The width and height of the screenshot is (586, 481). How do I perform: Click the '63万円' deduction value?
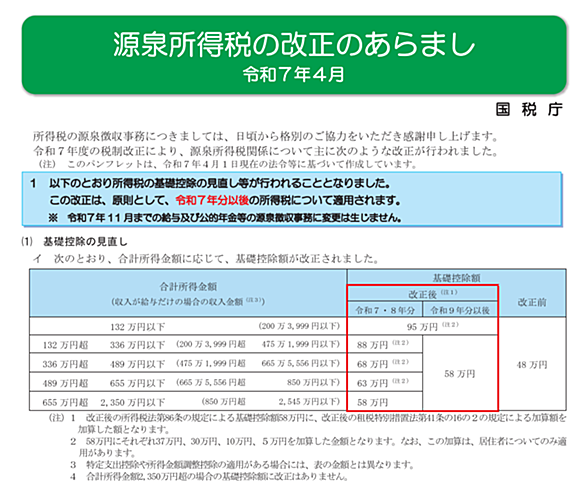(x=372, y=383)
